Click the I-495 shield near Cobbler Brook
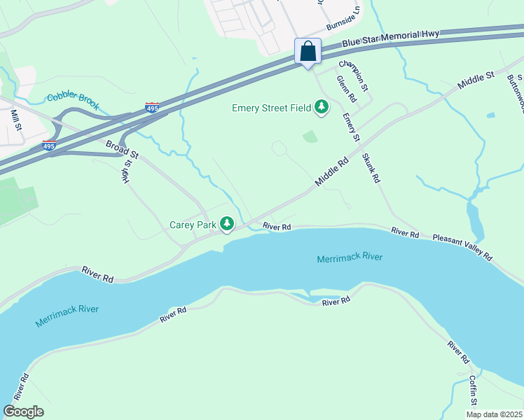Image resolution: width=524 pixels, height=420 pixels. click(152, 108)
